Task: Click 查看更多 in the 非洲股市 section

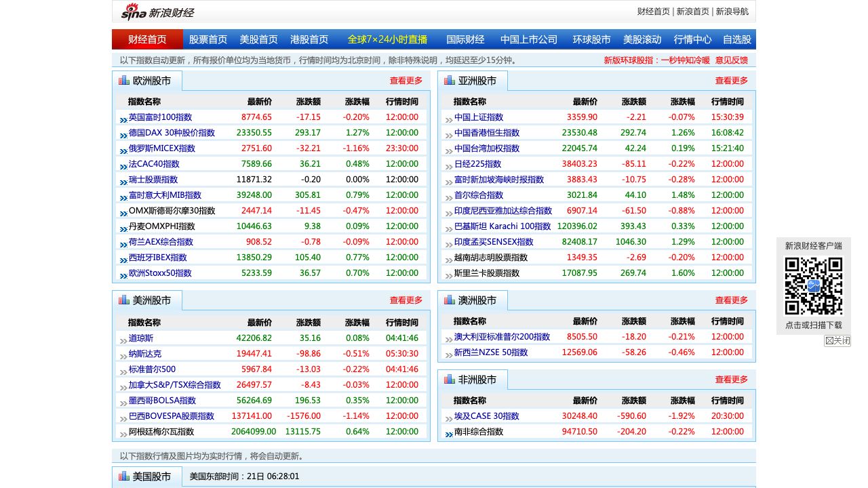Action: pos(731,380)
